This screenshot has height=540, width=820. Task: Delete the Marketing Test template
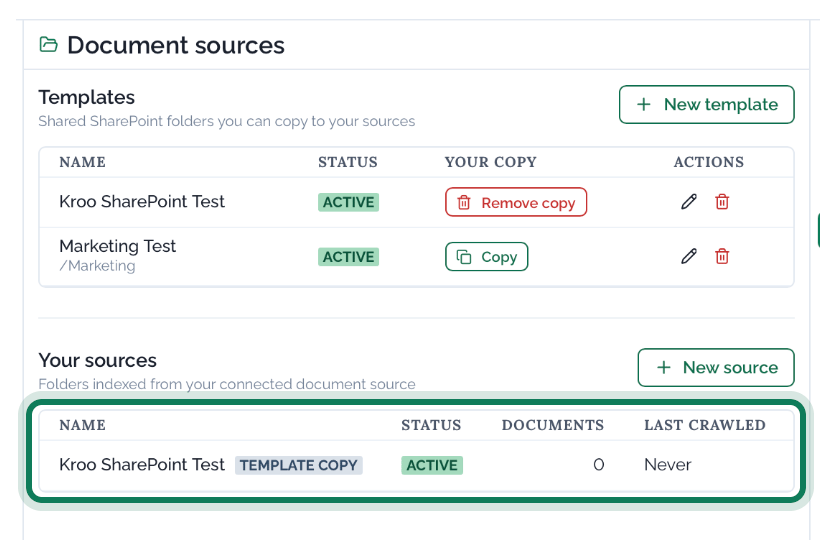click(x=722, y=256)
